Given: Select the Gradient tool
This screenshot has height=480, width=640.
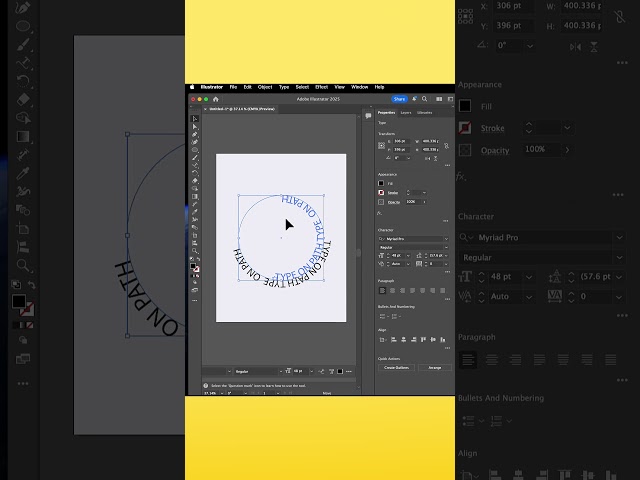Looking at the screenshot, I should tap(195, 196).
